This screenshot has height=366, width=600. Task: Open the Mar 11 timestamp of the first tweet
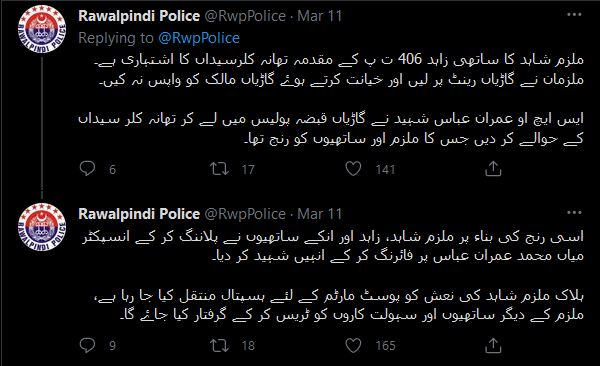point(320,16)
